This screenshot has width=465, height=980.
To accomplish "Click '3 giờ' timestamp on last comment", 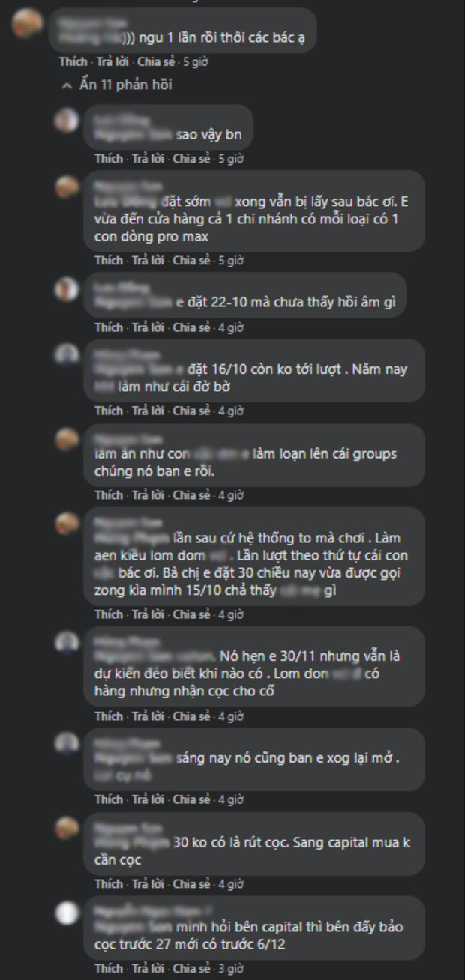I will click(231, 968).
